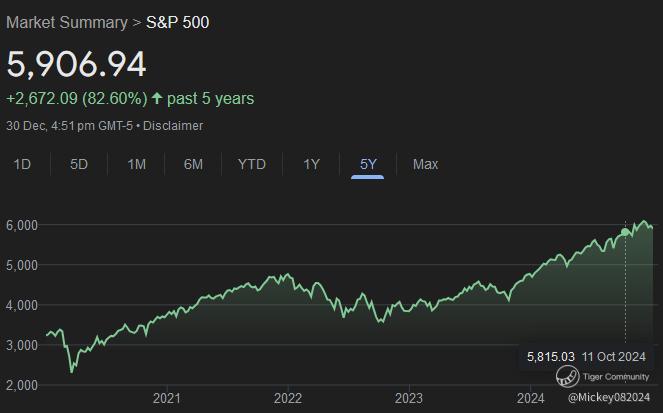Click the 2021 label on the x-axis
The width and height of the screenshot is (663, 413).
tap(166, 398)
